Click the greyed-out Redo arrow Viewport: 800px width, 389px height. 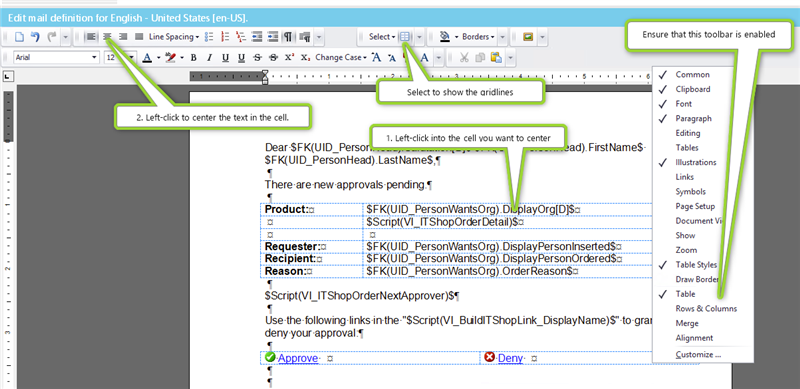51,37
